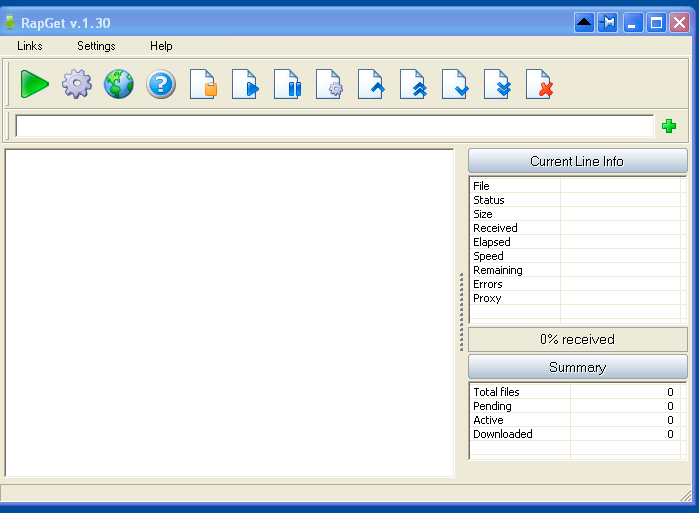Select the Errors row in line info
This screenshot has height=513, width=699.
coord(576,284)
